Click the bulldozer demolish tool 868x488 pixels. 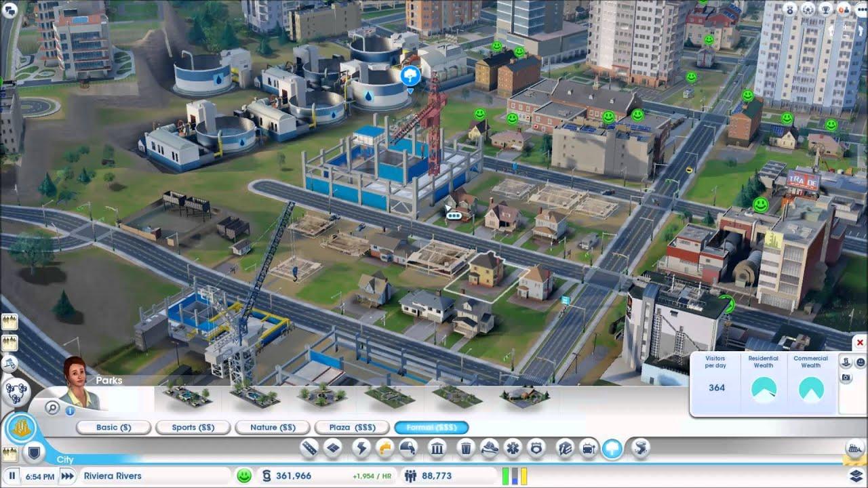854,447
